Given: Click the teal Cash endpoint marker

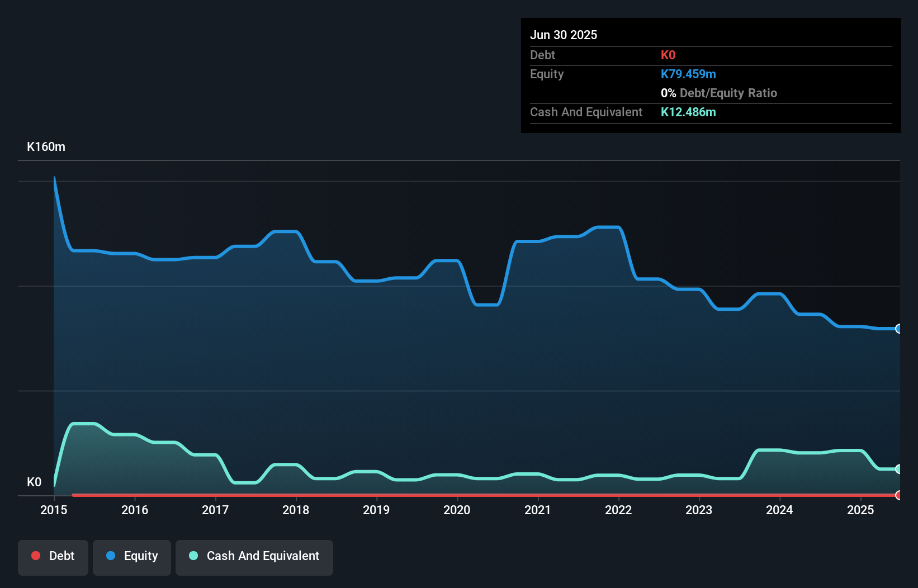Looking at the screenshot, I should (x=898, y=469).
